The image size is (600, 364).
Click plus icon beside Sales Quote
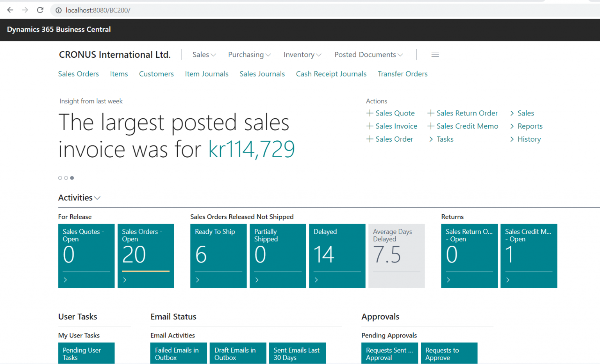tap(370, 113)
